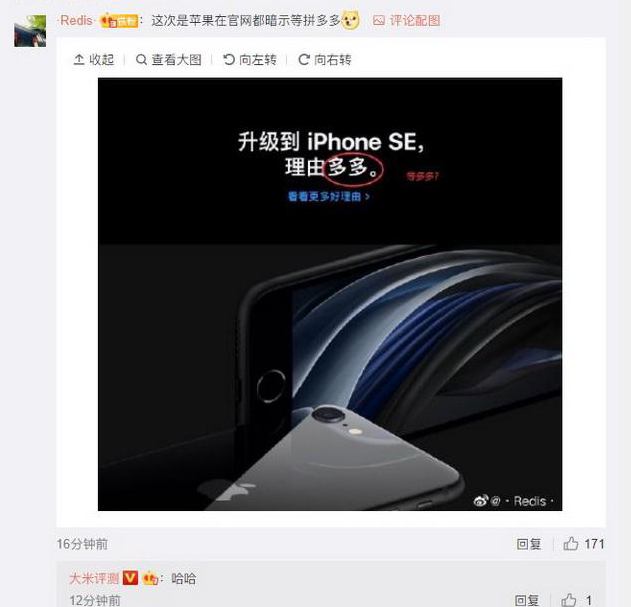
Task: Click the magnifier icon for 查看大图
Action: click(141, 60)
